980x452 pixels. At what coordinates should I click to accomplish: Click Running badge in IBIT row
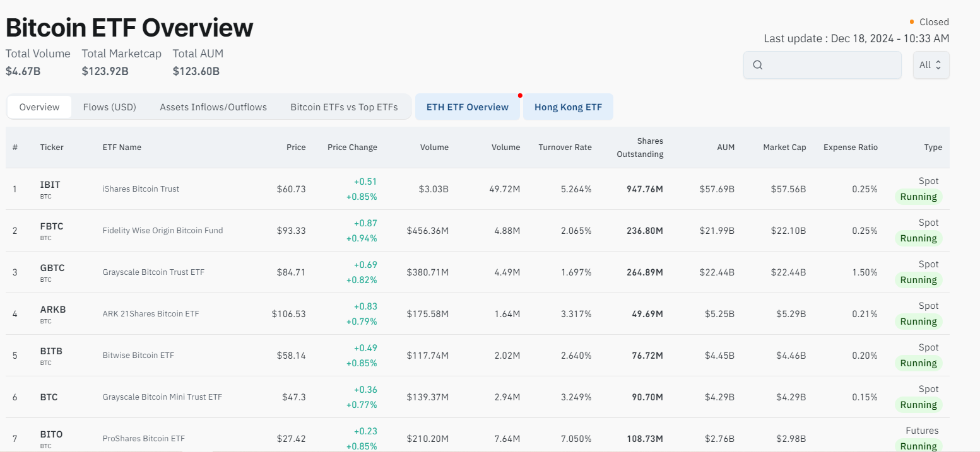click(918, 197)
